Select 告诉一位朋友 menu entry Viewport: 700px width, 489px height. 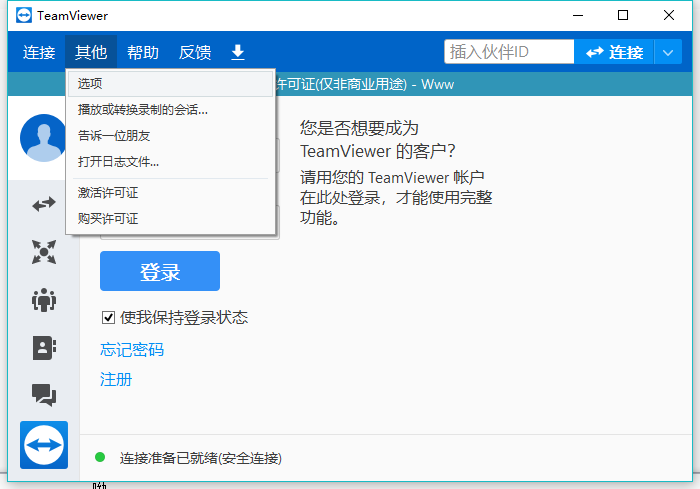(x=170, y=135)
